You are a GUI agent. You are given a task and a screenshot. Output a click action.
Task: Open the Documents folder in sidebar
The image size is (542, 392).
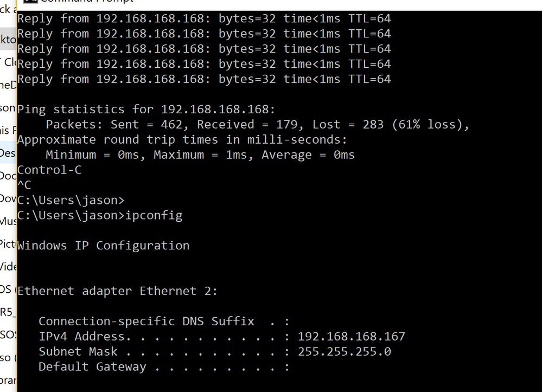click(x=8, y=176)
